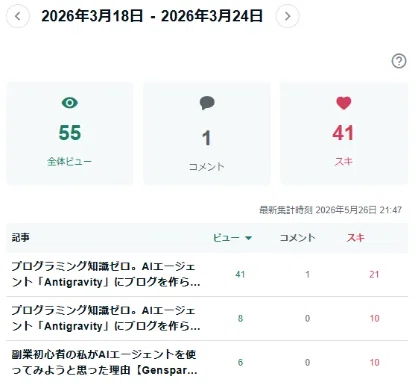Open second Antigravity article with 8 views
The image size is (416, 387).
click(106, 318)
